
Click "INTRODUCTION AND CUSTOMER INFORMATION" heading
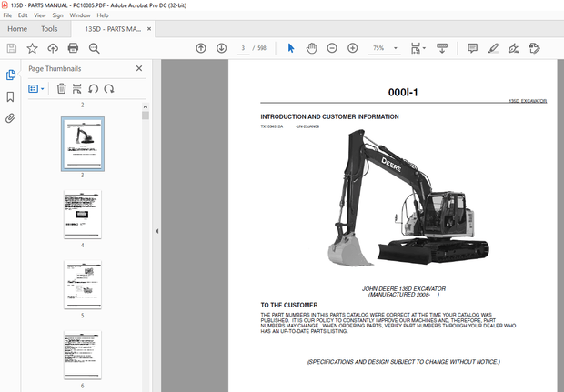click(x=329, y=117)
